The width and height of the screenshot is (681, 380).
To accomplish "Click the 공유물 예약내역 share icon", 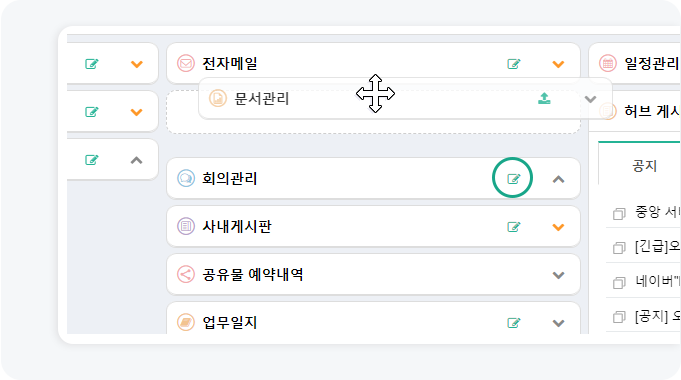I will click(x=186, y=274).
